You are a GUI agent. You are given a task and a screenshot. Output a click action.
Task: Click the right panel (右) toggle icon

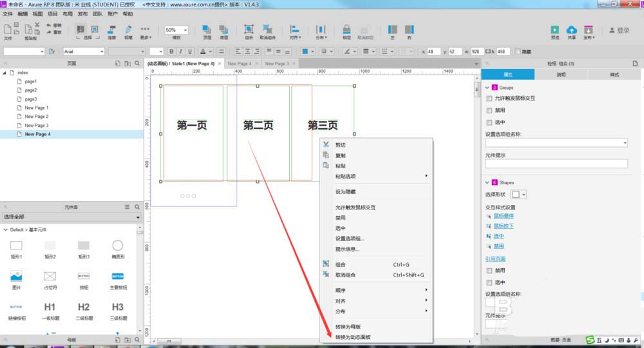(x=409, y=29)
